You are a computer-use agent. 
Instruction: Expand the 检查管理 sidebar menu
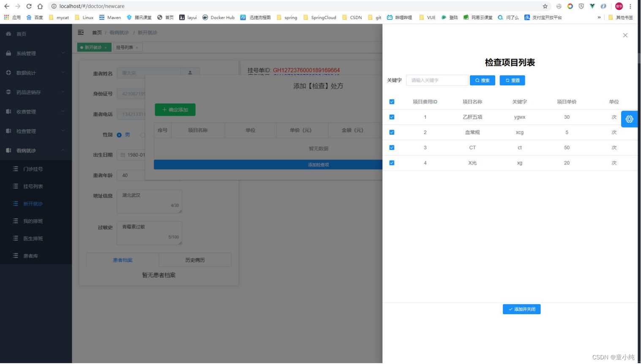tap(36, 131)
